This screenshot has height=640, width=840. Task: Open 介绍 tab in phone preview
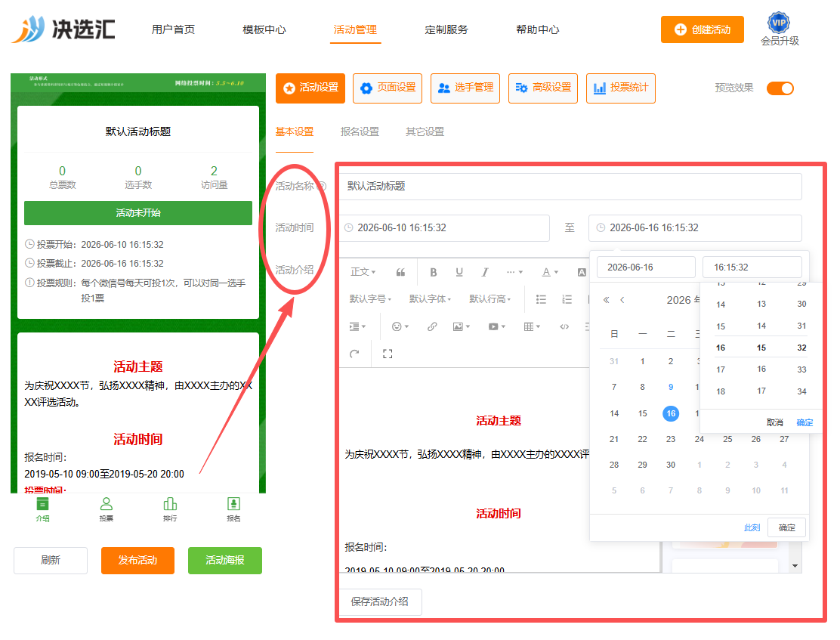click(42, 509)
